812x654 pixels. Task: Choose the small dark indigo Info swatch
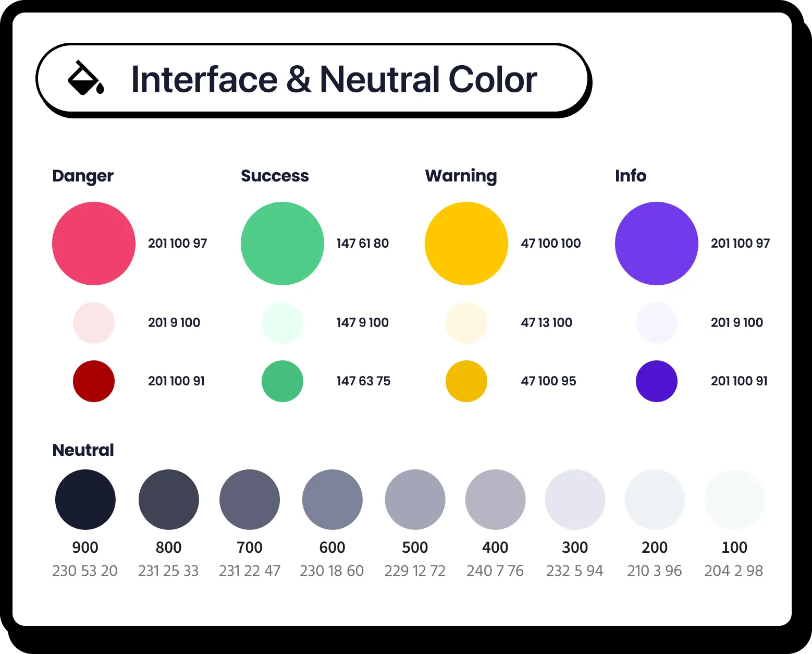tap(657, 381)
